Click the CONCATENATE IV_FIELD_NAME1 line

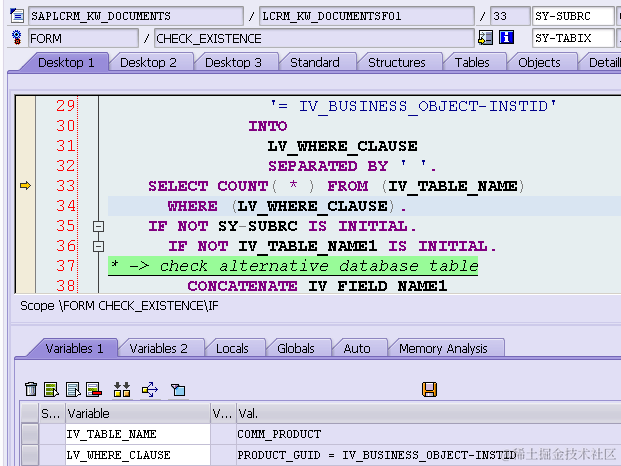click(317, 285)
